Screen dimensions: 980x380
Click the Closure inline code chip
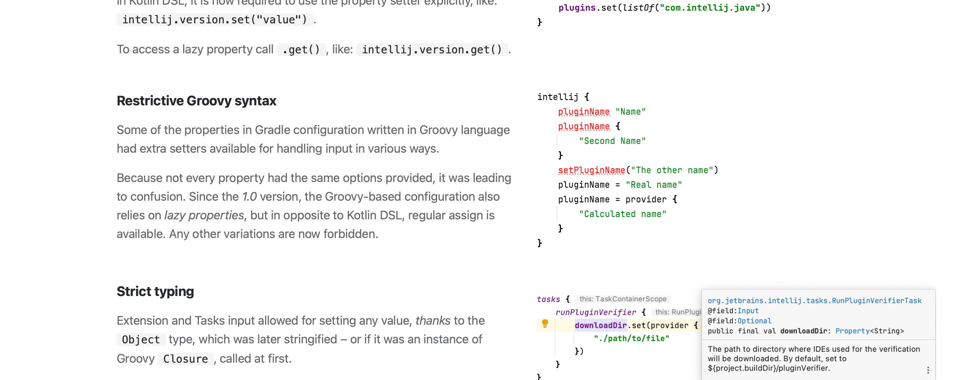point(185,358)
